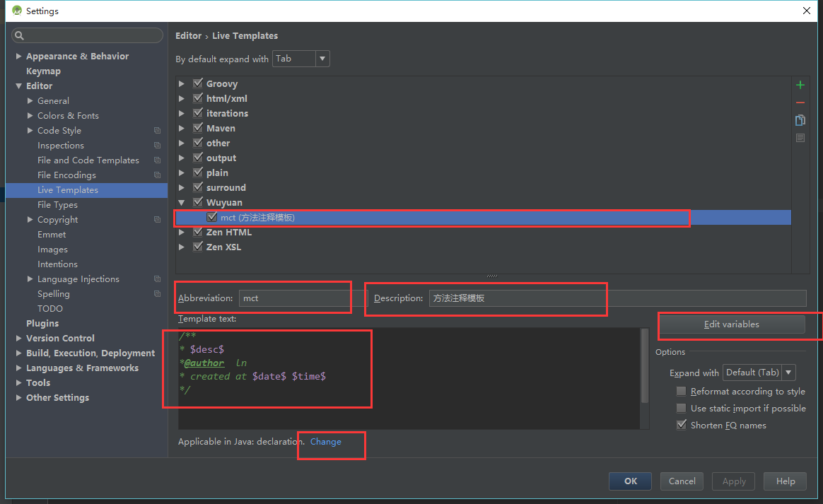Click the red minus remove template icon
Viewport: 823px width, 504px height.
click(800, 103)
